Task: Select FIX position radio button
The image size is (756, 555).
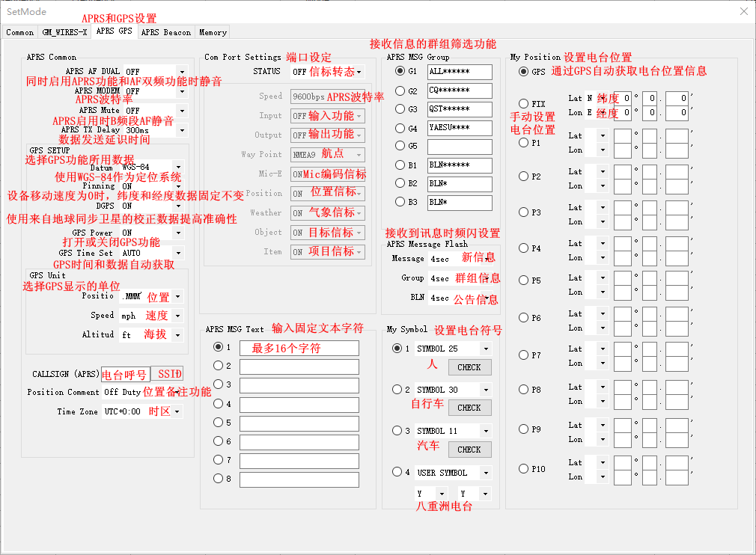Action: pos(524,104)
